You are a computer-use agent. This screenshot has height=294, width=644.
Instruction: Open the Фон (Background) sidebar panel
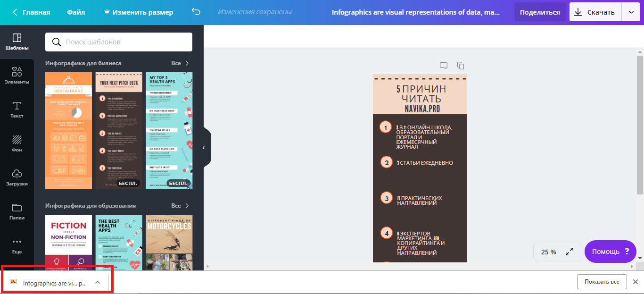[x=17, y=143]
